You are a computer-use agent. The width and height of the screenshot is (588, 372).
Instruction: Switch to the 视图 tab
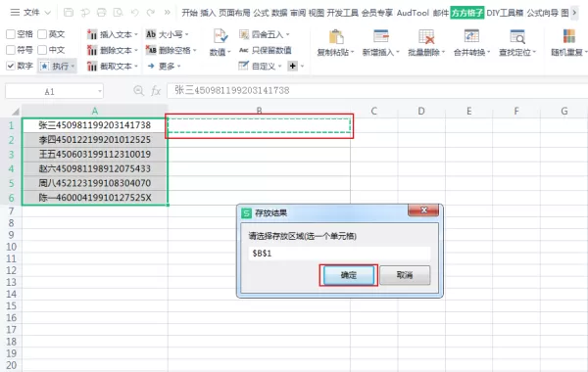[317, 13]
